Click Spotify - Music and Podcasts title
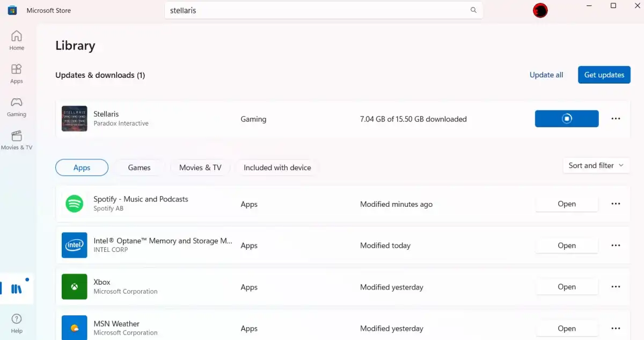 tap(141, 199)
